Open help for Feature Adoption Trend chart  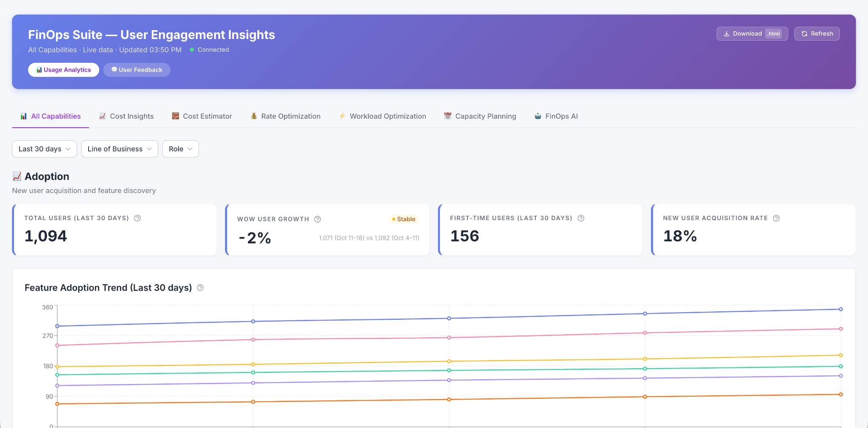point(200,288)
